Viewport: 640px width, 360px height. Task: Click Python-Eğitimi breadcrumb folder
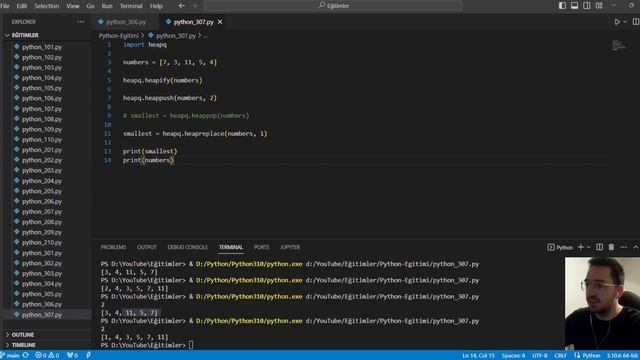[119, 36]
